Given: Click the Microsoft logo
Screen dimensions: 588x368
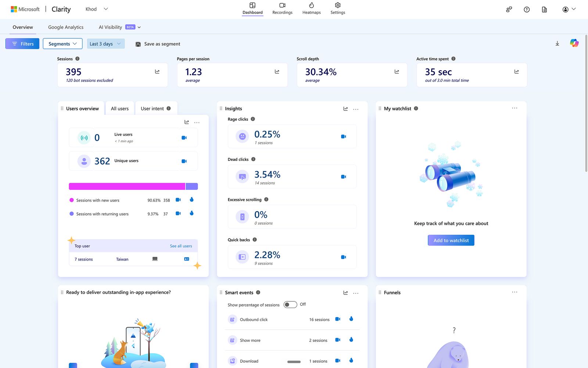Looking at the screenshot, I should tap(25, 9).
